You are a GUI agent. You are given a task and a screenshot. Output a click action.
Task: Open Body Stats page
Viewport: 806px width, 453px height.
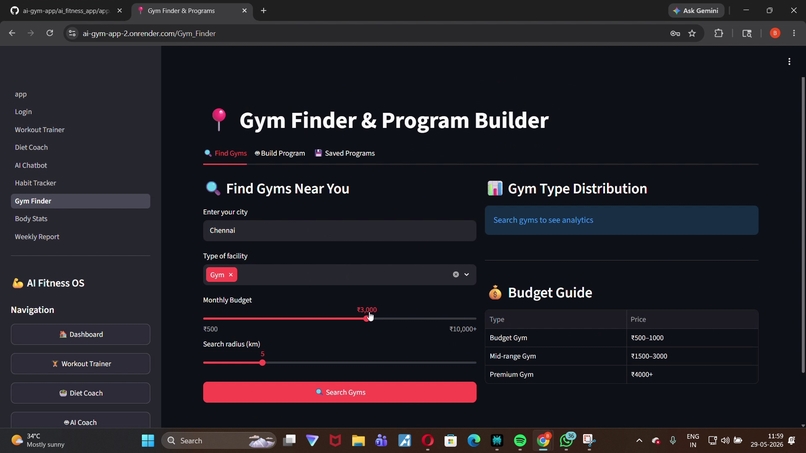[31, 219]
